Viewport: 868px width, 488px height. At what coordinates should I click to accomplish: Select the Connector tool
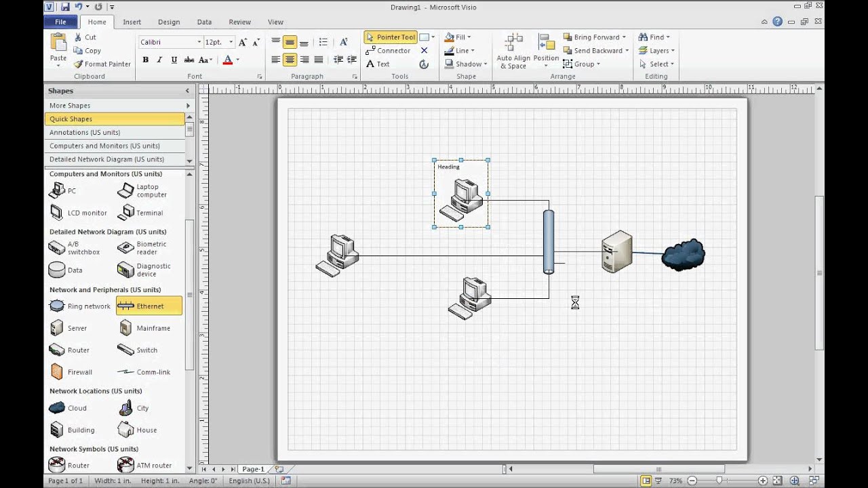pyautogui.click(x=388, y=50)
